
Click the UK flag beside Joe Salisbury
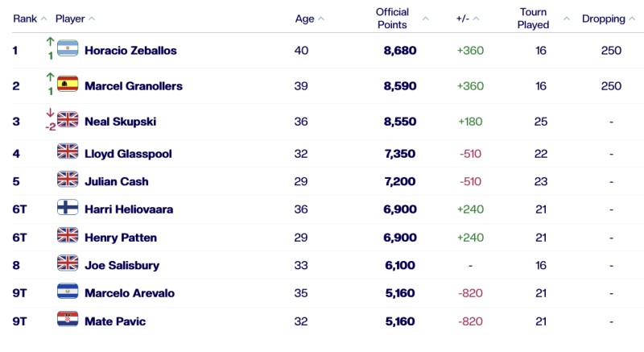pos(68,263)
